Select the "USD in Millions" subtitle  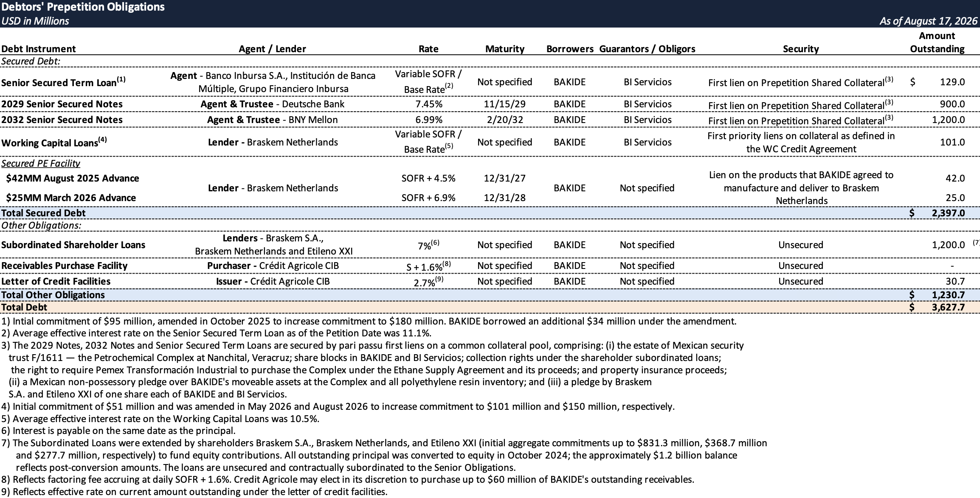point(35,21)
